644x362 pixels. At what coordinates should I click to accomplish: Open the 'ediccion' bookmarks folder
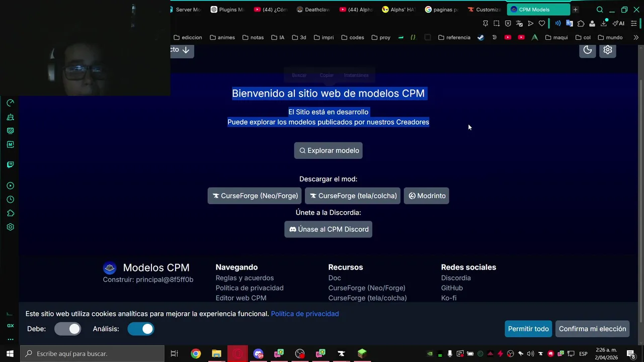pyautogui.click(x=188, y=37)
